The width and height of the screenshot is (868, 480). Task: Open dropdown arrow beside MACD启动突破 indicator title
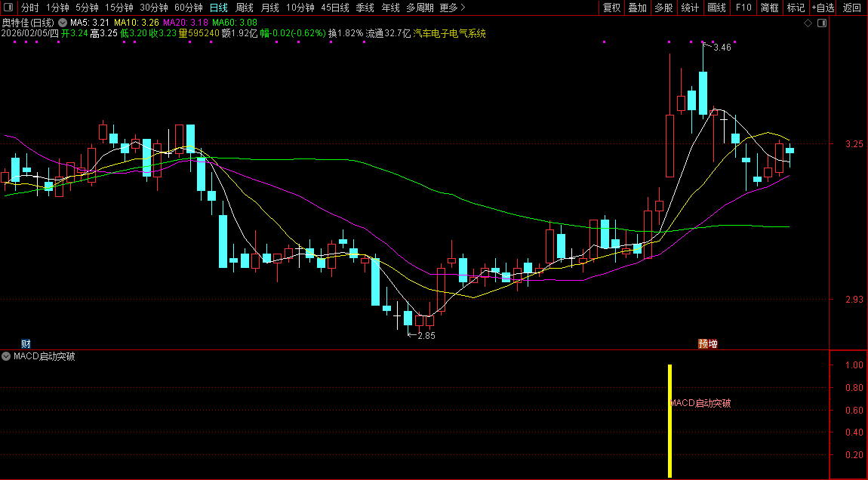(x=6, y=356)
